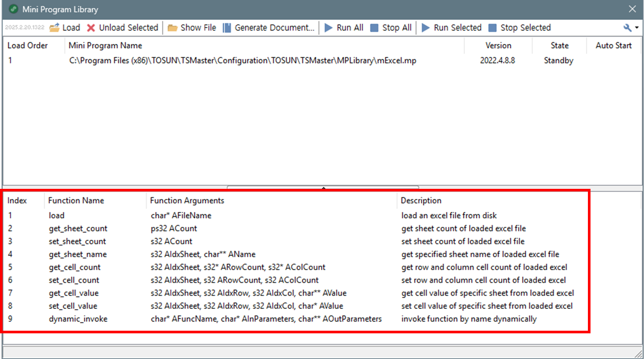This screenshot has width=644, height=359.
Task: Click the version value 2022.4.8.8
Action: pos(497,61)
